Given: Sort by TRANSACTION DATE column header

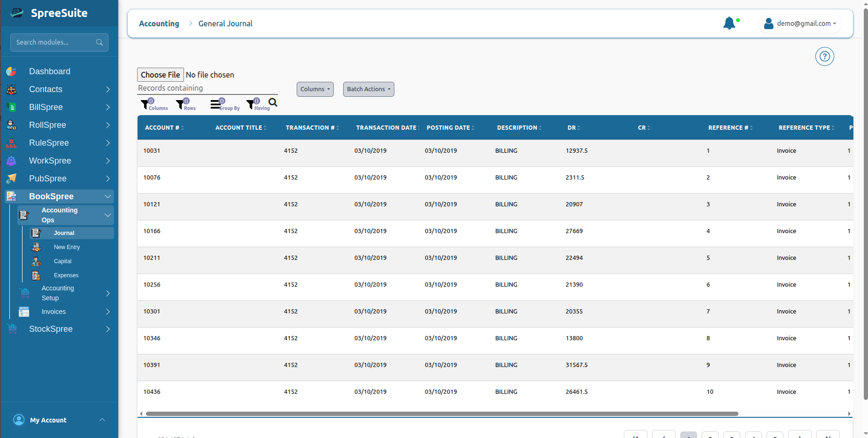Looking at the screenshot, I should 387,128.
